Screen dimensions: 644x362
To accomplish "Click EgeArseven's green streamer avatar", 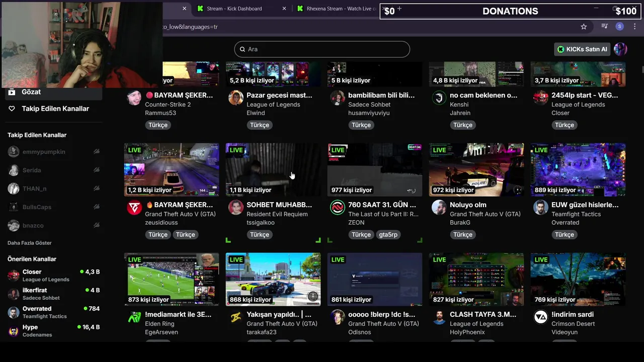I will pos(134,317).
